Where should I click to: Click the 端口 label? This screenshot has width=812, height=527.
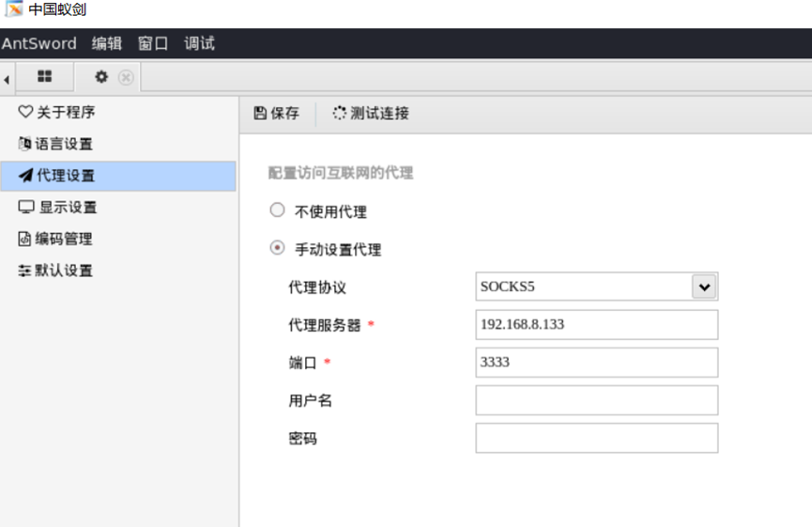click(302, 363)
